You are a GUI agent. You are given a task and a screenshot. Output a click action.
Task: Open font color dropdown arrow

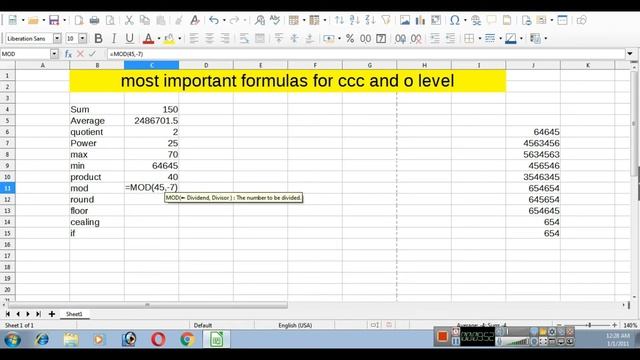point(159,38)
